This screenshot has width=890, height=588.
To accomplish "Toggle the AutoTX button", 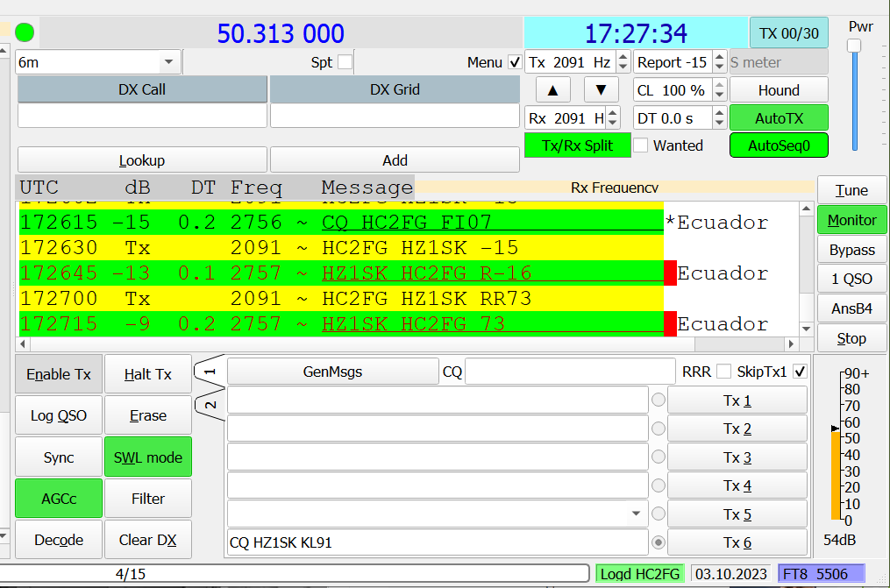I will [x=779, y=118].
